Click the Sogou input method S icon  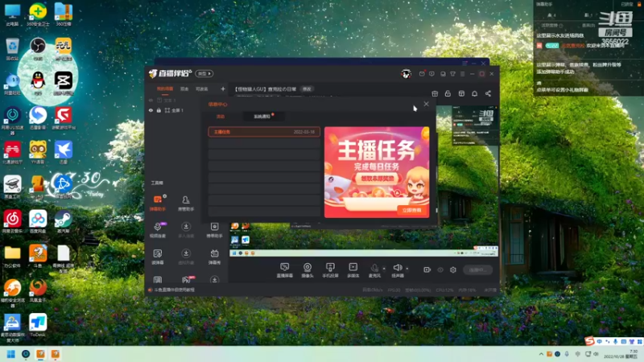[x=590, y=340]
